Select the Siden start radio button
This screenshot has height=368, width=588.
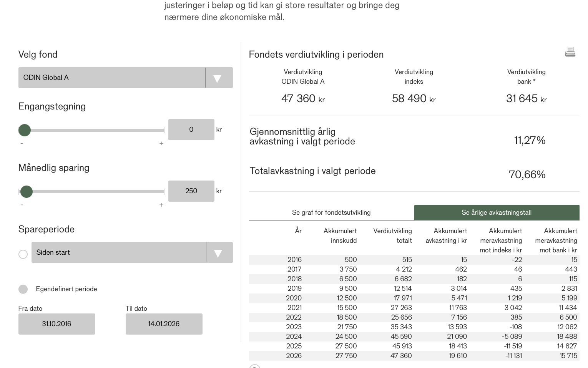tap(23, 254)
